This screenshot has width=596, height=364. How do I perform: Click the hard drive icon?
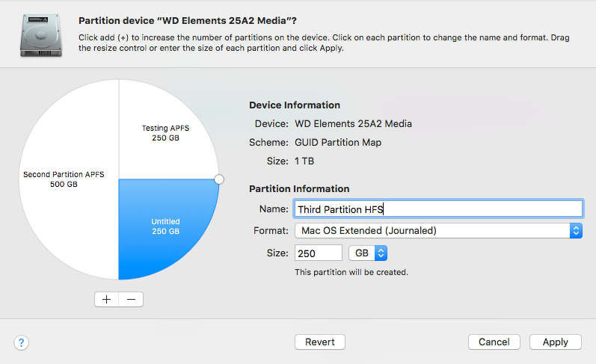41,35
